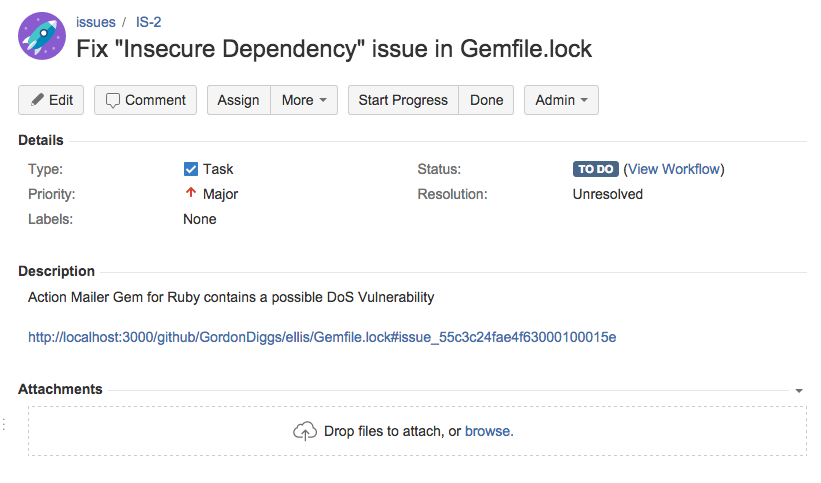
Task: Open the issues project breadcrumb link
Action: click(x=96, y=22)
